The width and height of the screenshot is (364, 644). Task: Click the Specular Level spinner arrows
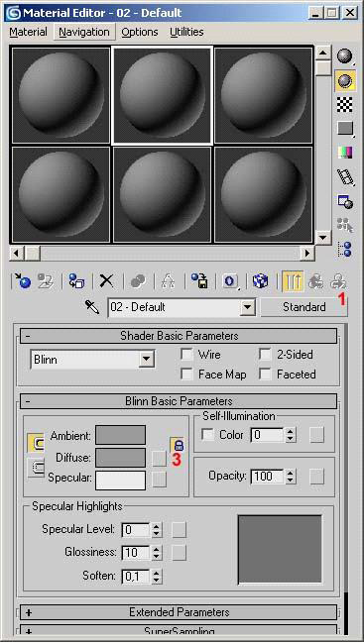tap(157, 530)
